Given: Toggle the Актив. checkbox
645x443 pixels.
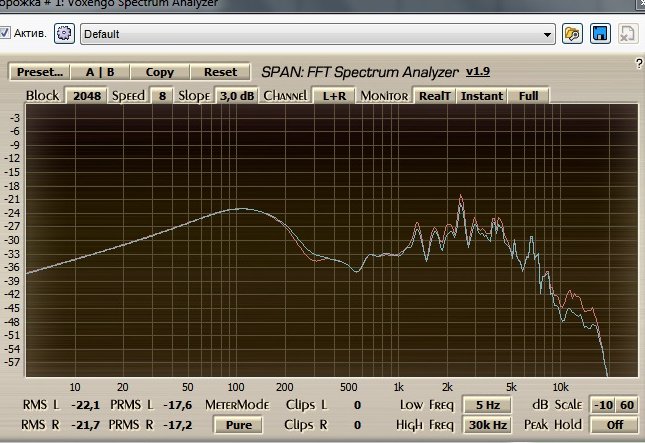Looking at the screenshot, I should click(x=6, y=33).
